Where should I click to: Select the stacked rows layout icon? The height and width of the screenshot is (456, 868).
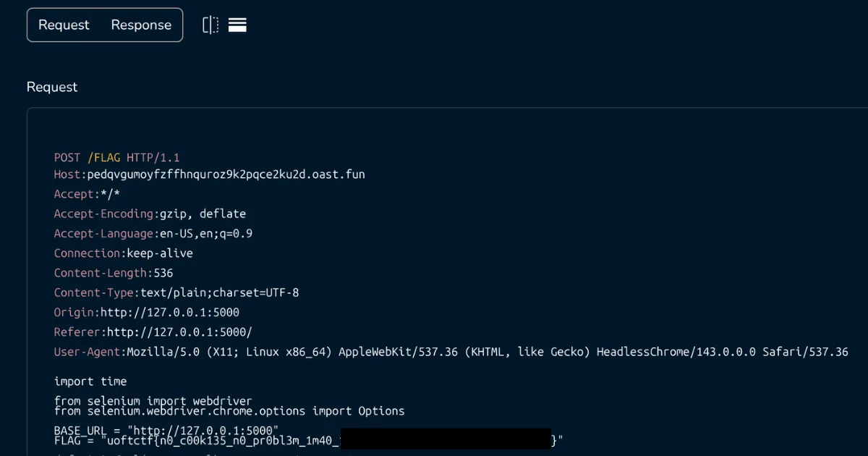click(237, 25)
